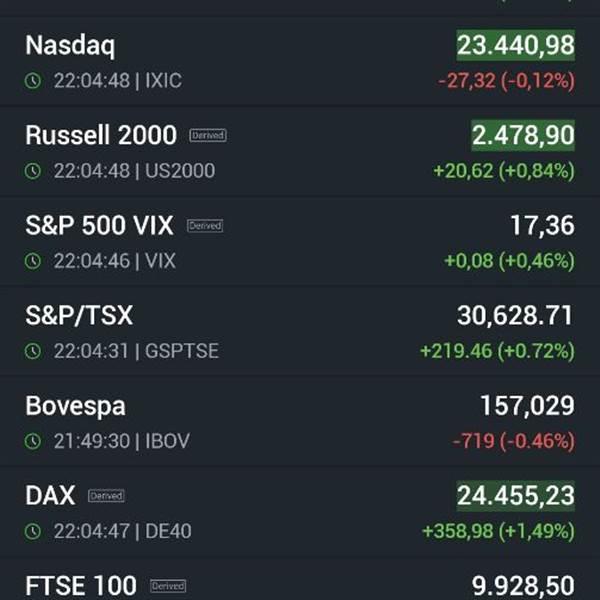This screenshot has height=600, width=600.
Task: Click the highlighted Nasdaq price 23.440,98
Action: pyautogui.click(x=516, y=45)
